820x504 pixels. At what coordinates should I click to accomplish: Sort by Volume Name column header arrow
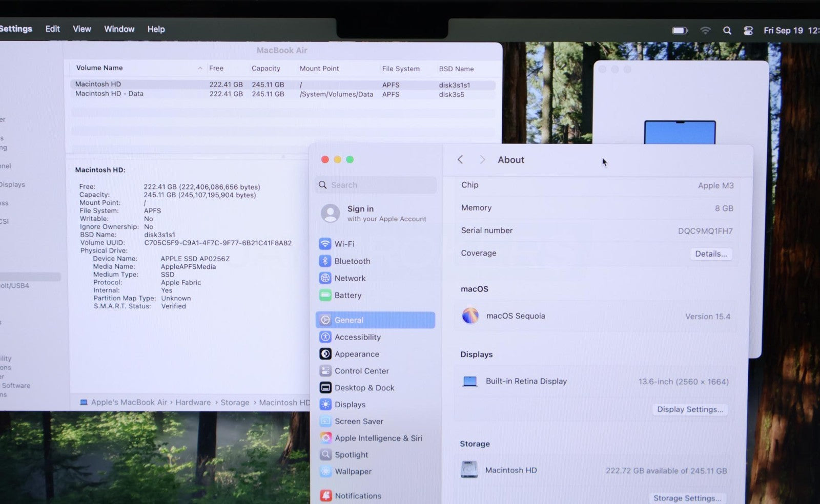pyautogui.click(x=200, y=68)
